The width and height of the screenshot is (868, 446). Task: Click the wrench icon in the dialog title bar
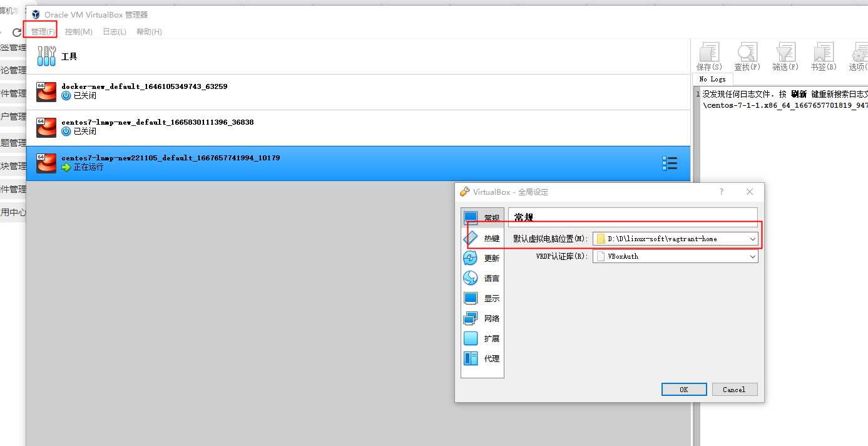point(464,192)
